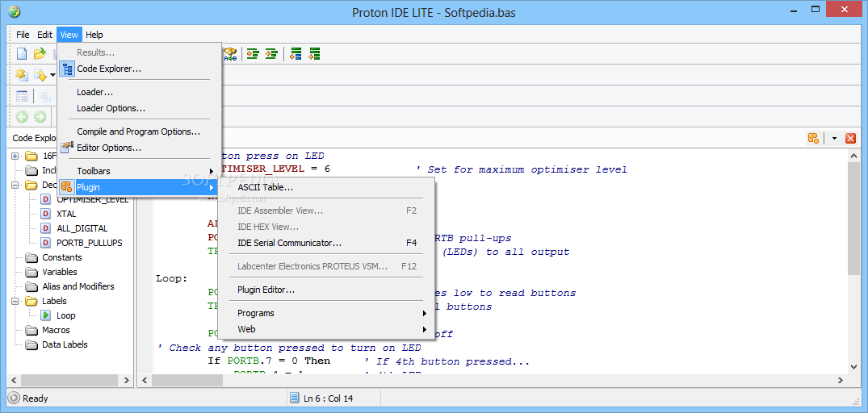This screenshot has height=413, width=868.
Task: Open Find and Replace binoculars icon
Action: 230,53
